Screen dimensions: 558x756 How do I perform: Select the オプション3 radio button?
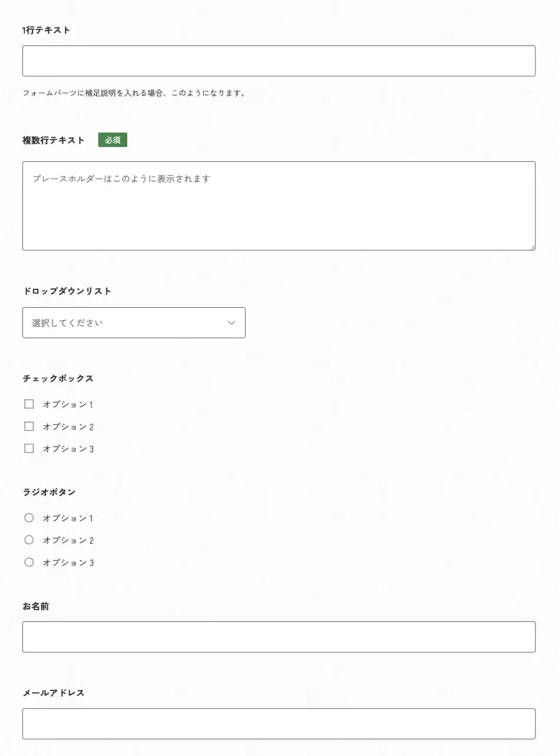coord(29,562)
